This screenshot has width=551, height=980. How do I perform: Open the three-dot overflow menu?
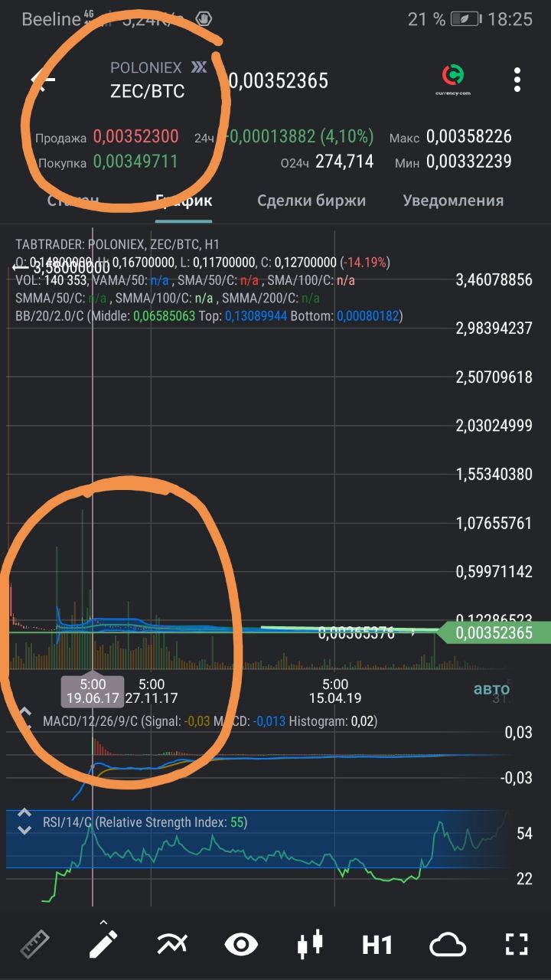pyautogui.click(x=517, y=79)
